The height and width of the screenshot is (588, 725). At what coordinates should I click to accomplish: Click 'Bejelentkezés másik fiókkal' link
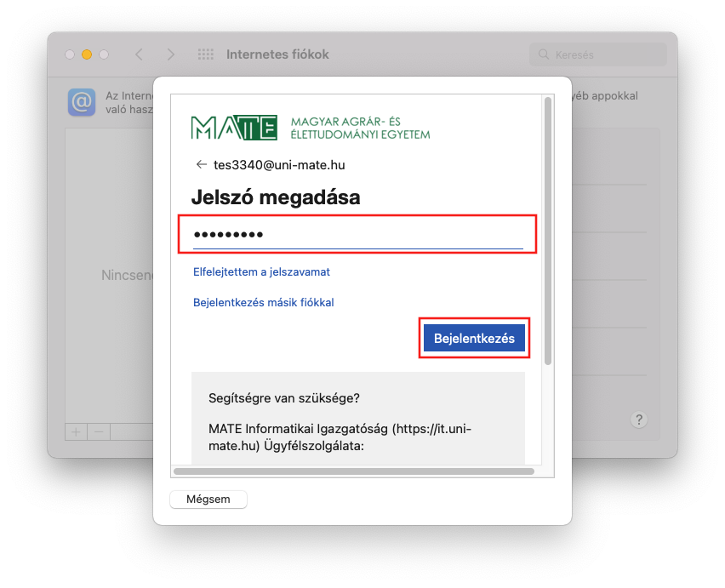click(x=263, y=302)
